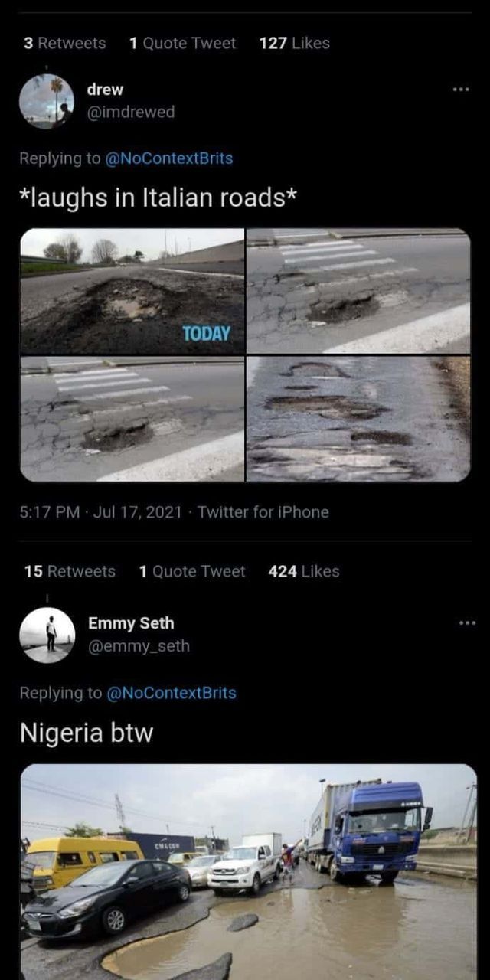
Task: Open more options on drew's tweet
Action: [x=460, y=90]
